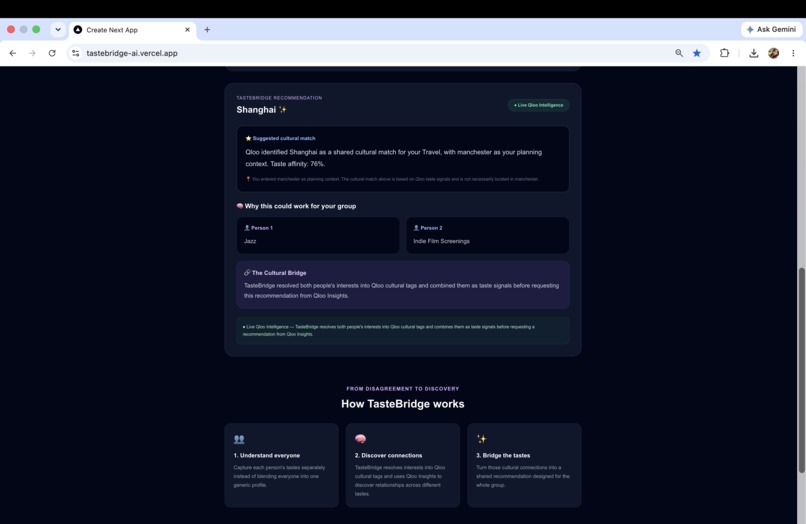Click the Person 2 avatar icon

pos(416,228)
